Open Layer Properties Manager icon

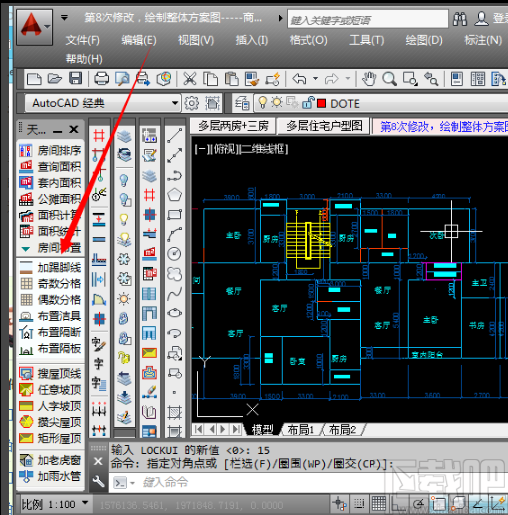click(x=242, y=103)
